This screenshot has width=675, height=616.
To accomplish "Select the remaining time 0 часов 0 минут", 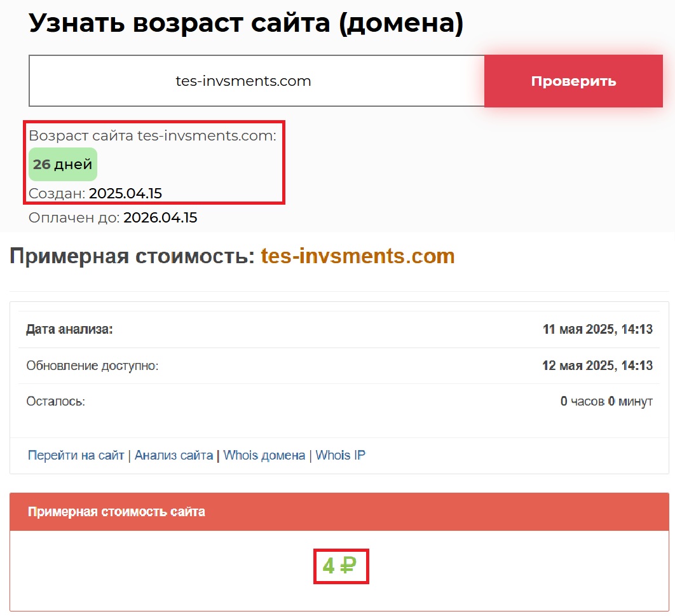I will pos(606,402).
